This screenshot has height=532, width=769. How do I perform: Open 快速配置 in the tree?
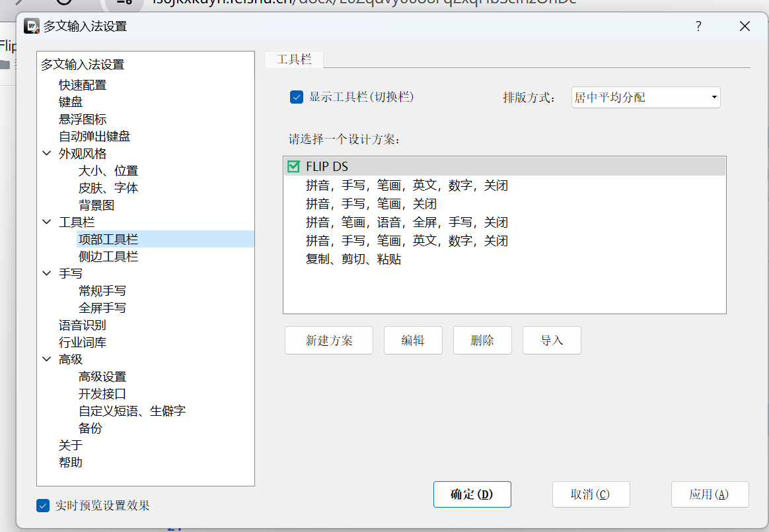point(83,85)
